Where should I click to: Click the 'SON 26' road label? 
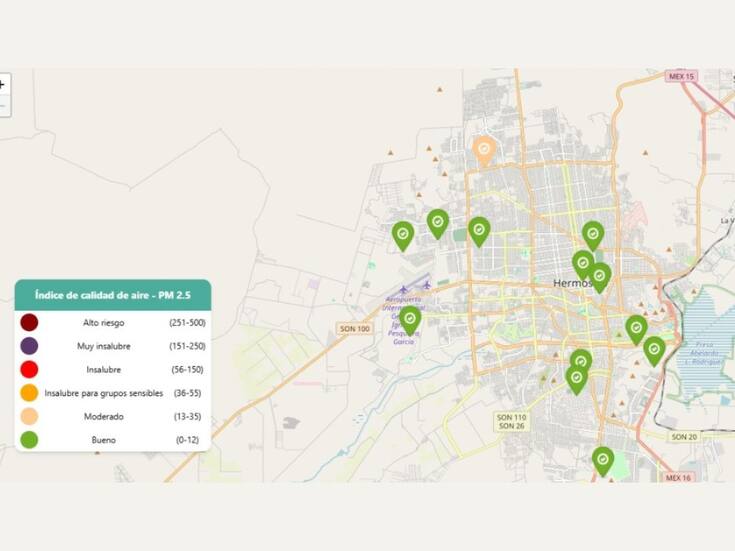click(511, 426)
